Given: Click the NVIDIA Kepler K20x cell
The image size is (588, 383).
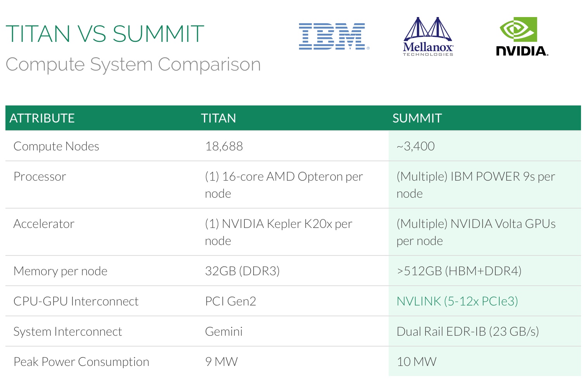Looking at the screenshot, I should (x=278, y=232).
